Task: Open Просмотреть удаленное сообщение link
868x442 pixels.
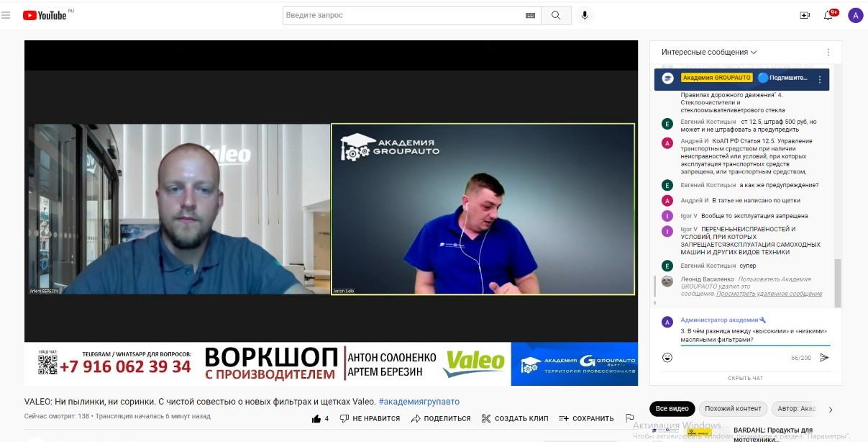Action: (x=769, y=294)
